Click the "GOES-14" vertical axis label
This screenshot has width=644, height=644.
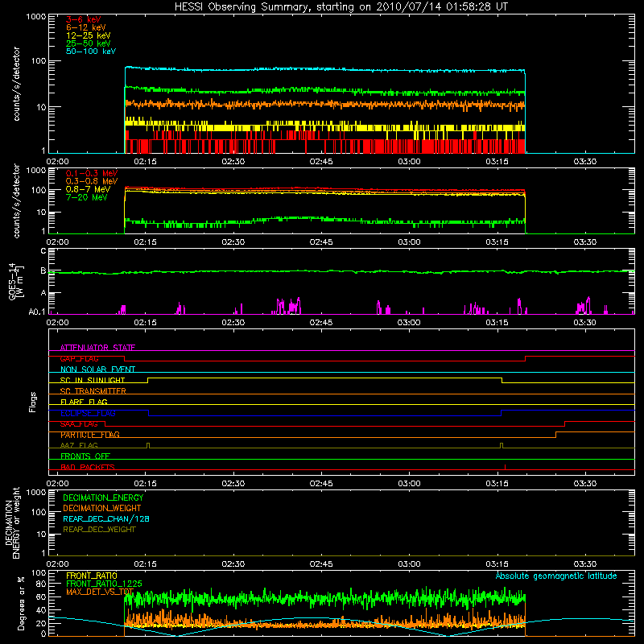[13, 282]
